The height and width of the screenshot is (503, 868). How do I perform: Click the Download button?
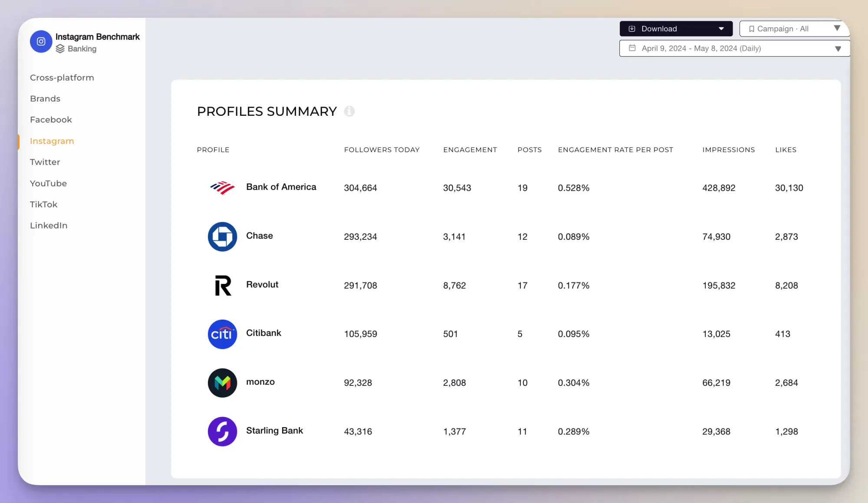point(676,29)
